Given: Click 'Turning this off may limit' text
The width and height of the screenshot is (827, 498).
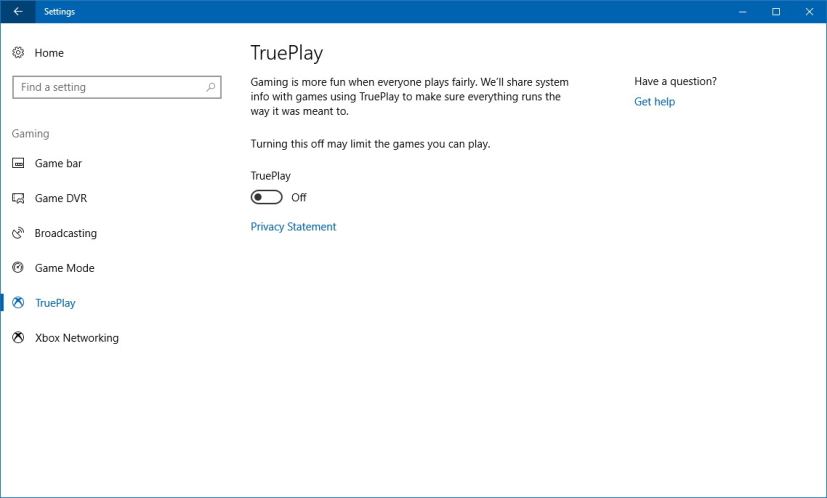Looking at the screenshot, I should pyautogui.click(x=370, y=144).
